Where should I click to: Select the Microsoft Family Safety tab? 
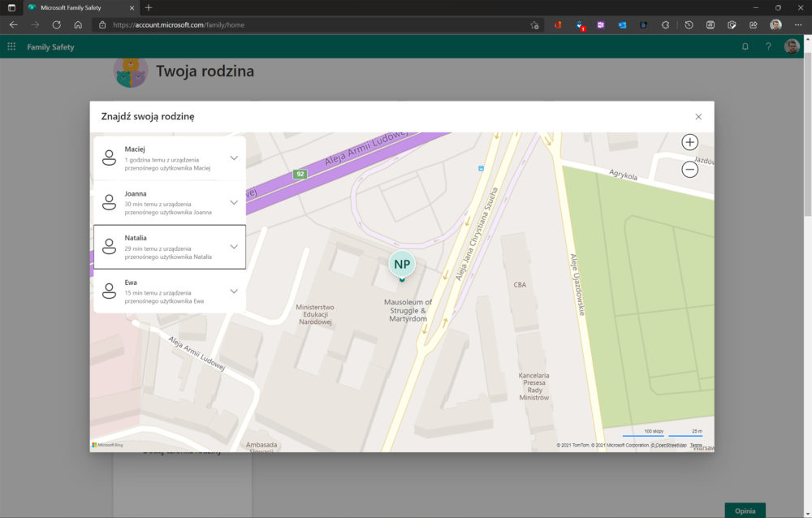tap(80, 8)
